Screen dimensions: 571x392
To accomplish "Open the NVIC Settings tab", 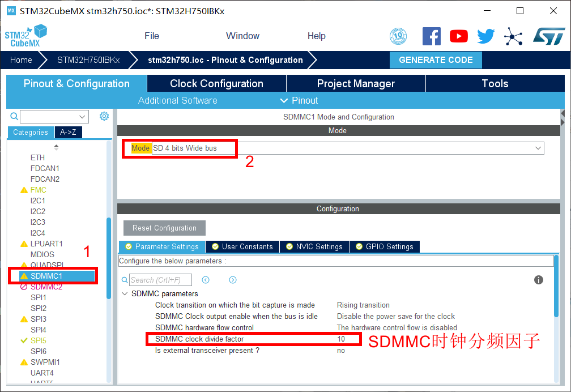I will point(314,246).
